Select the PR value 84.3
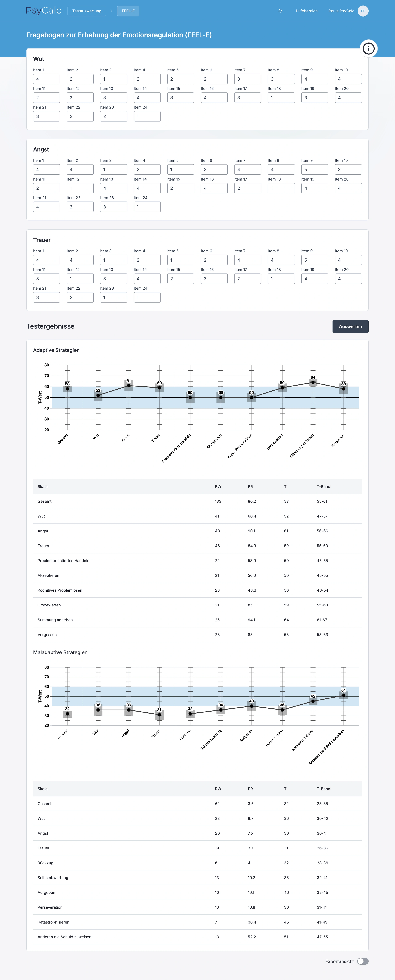Screen dimensions: 395x980 252,546
